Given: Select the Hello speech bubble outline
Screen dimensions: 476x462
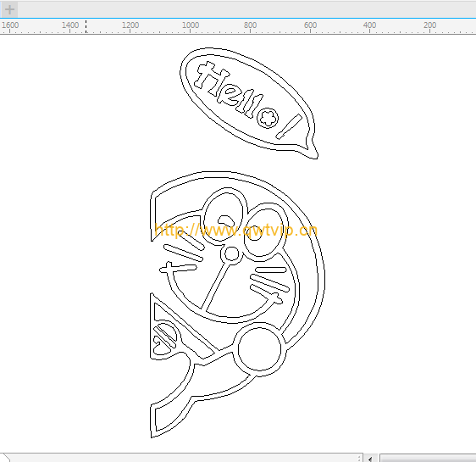Looking at the screenshot, I should (249, 103).
